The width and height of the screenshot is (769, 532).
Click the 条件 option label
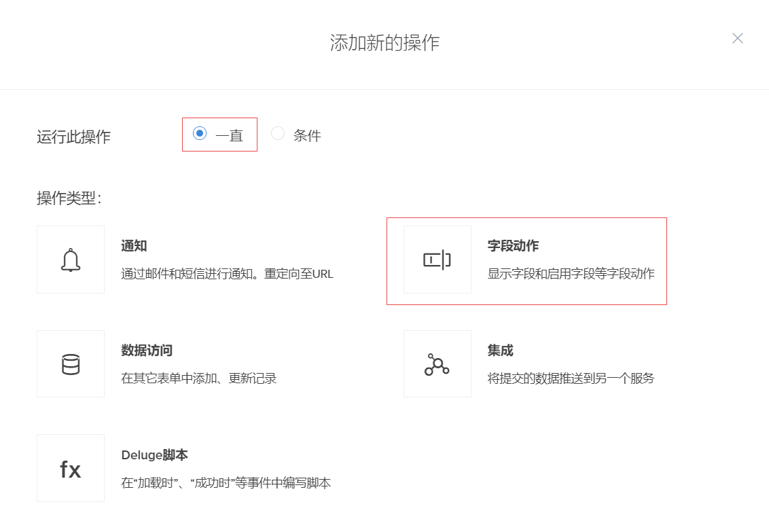click(307, 135)
